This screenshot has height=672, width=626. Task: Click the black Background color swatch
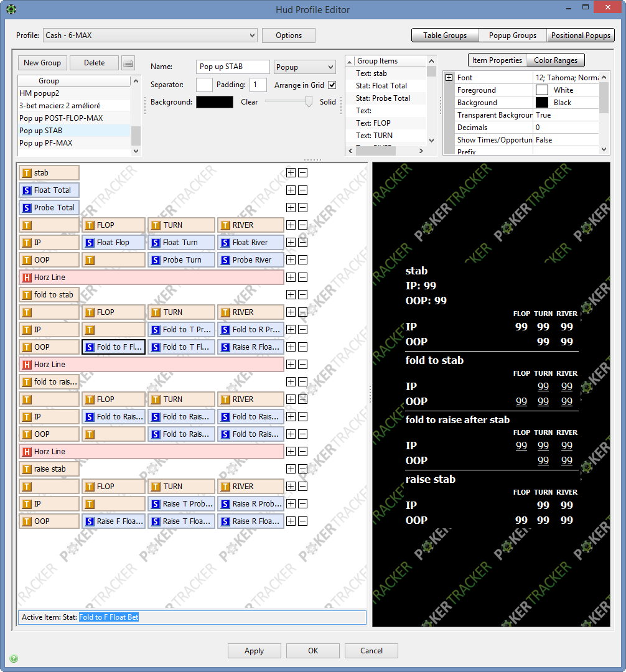pos(215,102)
